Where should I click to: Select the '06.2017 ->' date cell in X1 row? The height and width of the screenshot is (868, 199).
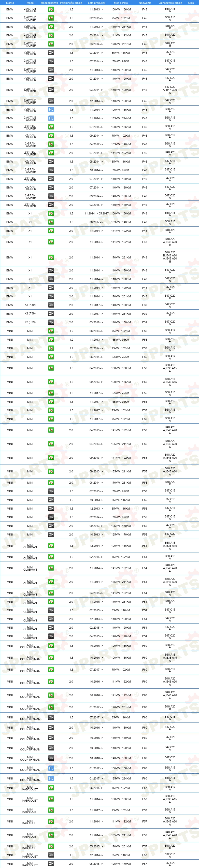(96, 222)
